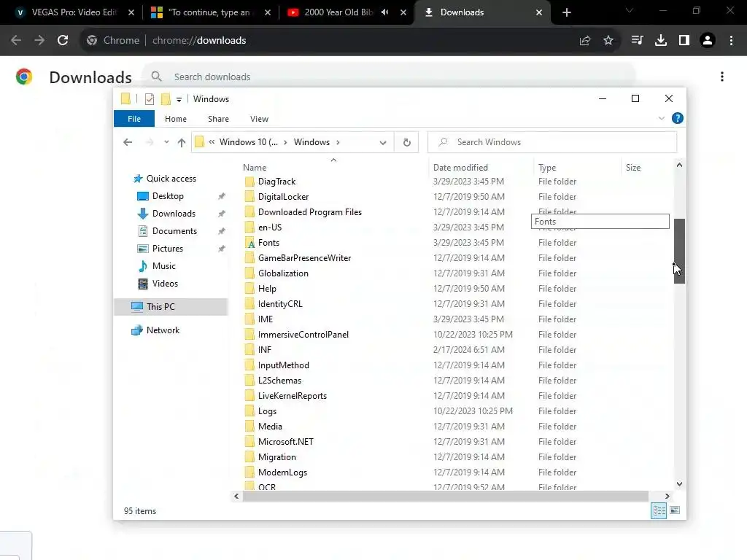
Task: Go up one folder level in Explorer
Action: pos(181,142)
